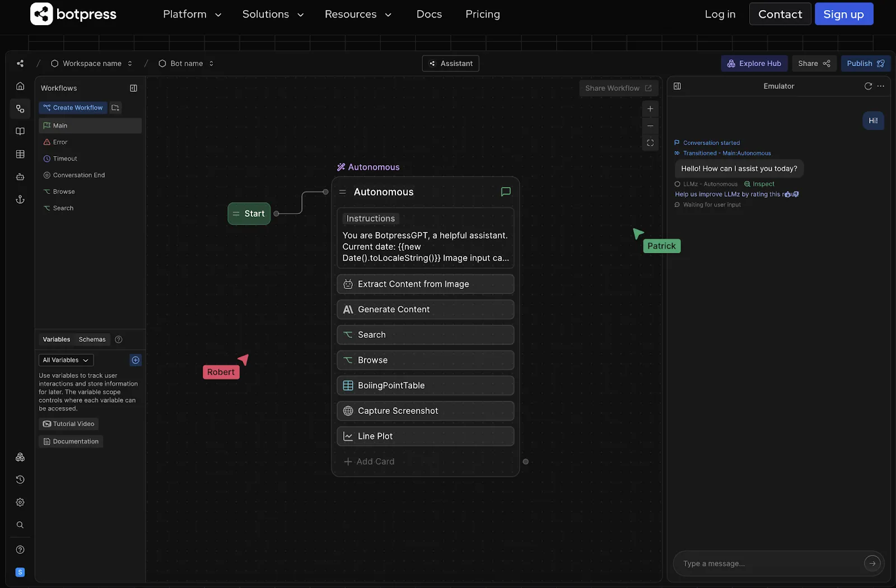
Task: Restart the Emulator conversation
Action: click(868, 86)
